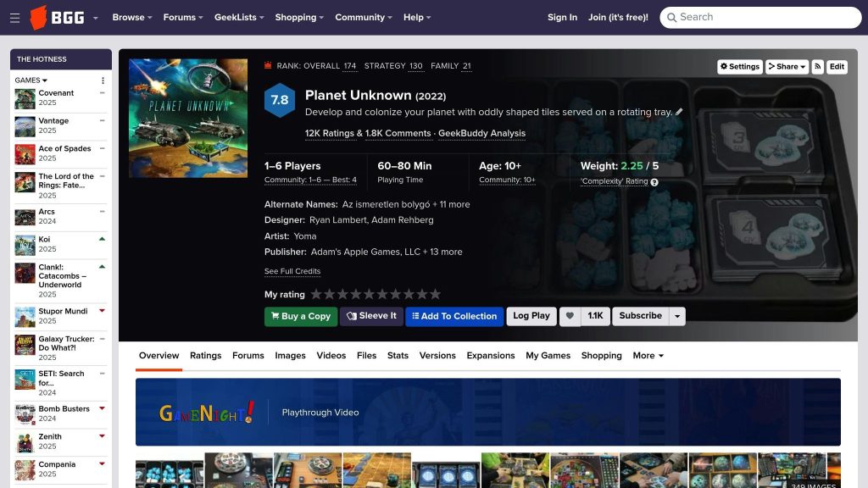This screenshot has width=868, height=488.
Task: Open the See Full Credits link
Action: 292,271
